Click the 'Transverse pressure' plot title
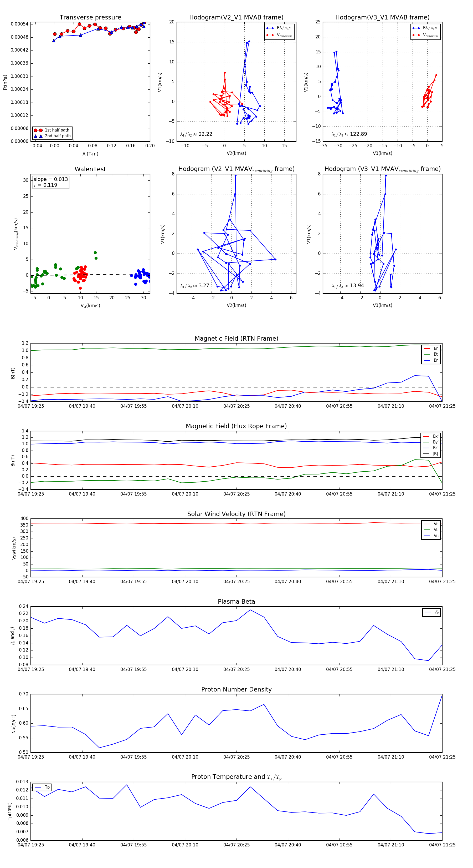 tap(90, 18)
